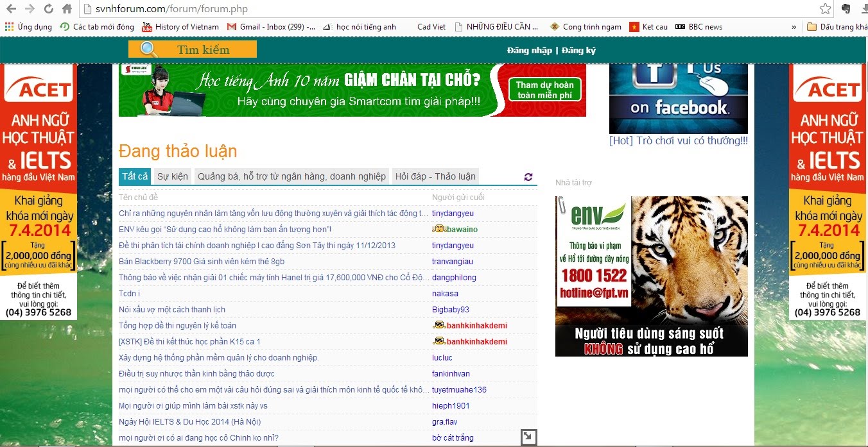The width and height of the screenshot is (868, 447).
Task: Open the Ứng dụng apps shortcut
Action: point(28,27)
